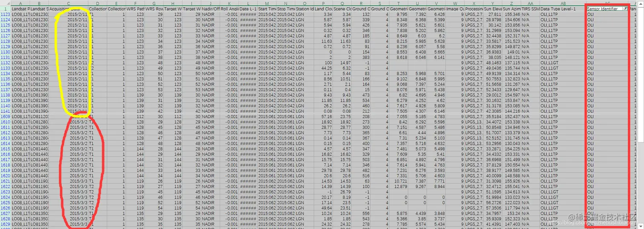Click the 'TIRS SSM' header cell
This screenshot has height=229, width=644.
[530, 9]
